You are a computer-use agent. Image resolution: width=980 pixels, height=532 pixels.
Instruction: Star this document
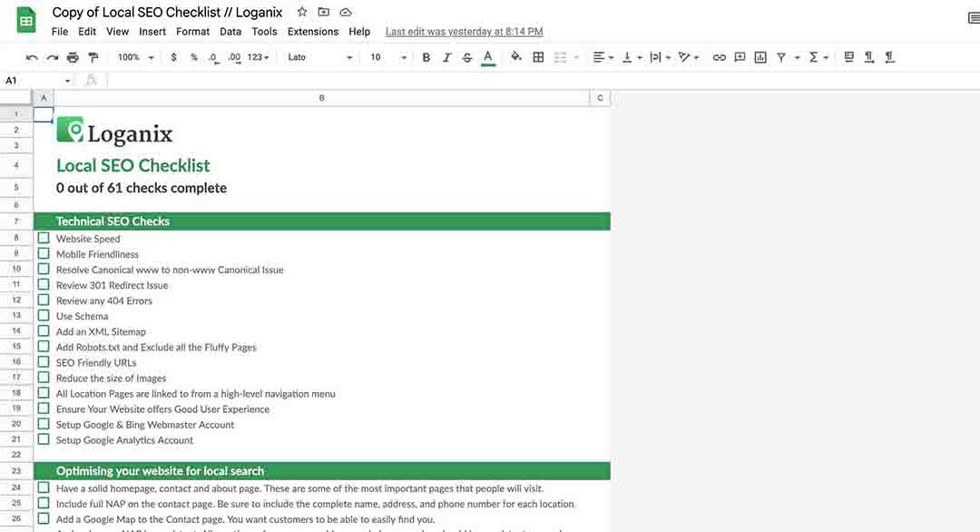click(x=302, y=12)
